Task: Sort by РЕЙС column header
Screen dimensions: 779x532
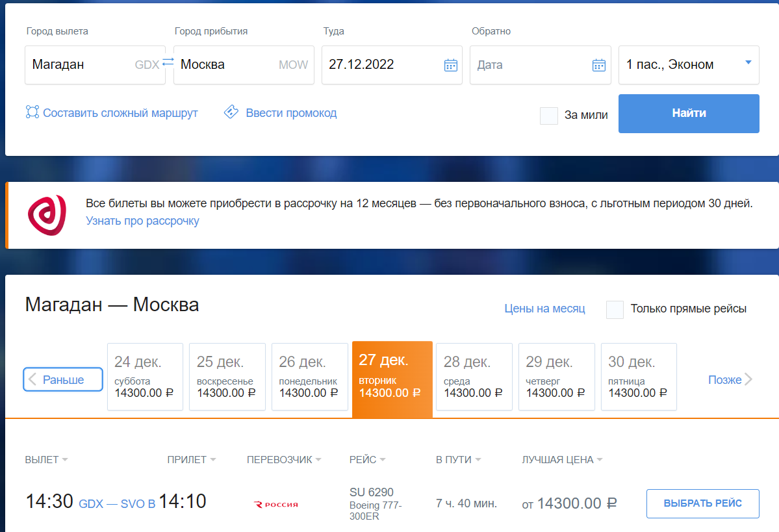Action: tap(367, 459)
